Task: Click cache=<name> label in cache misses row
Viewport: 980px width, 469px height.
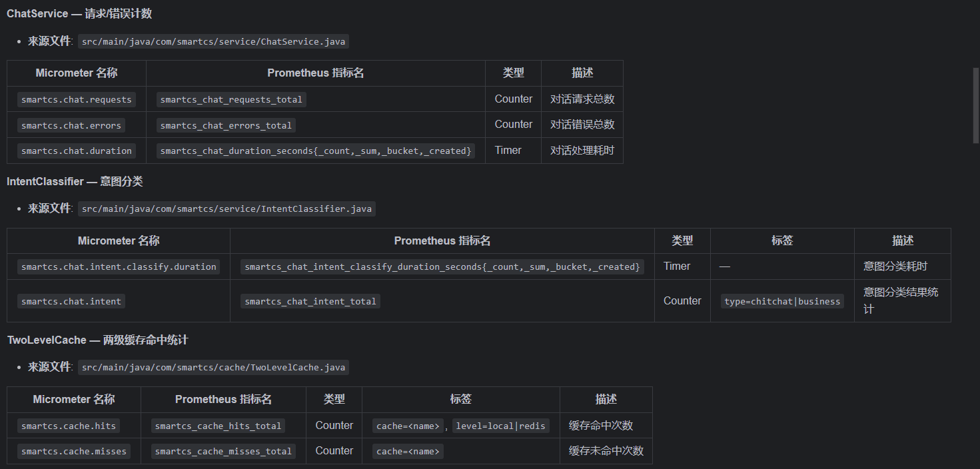Action: point(408,451)
